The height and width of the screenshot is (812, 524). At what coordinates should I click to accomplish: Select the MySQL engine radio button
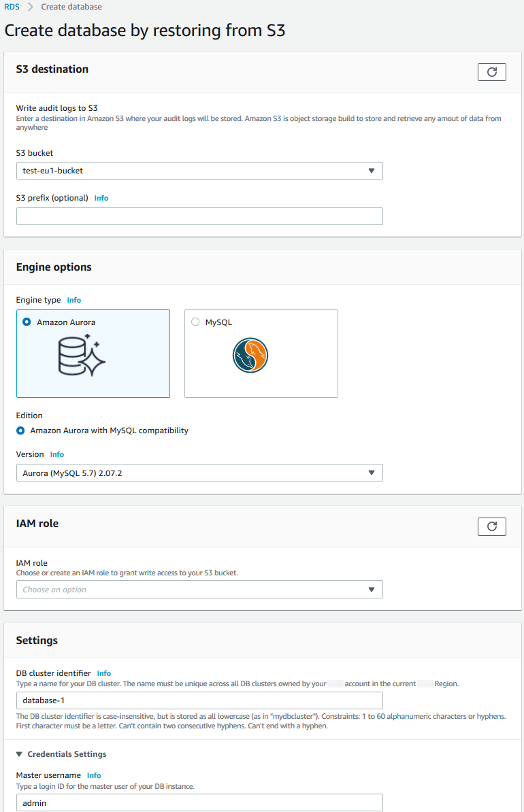pos(195,322)
